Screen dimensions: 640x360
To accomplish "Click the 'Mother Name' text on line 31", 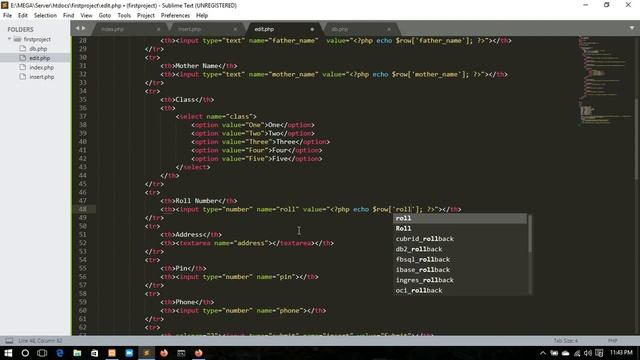I will [196, 66].
